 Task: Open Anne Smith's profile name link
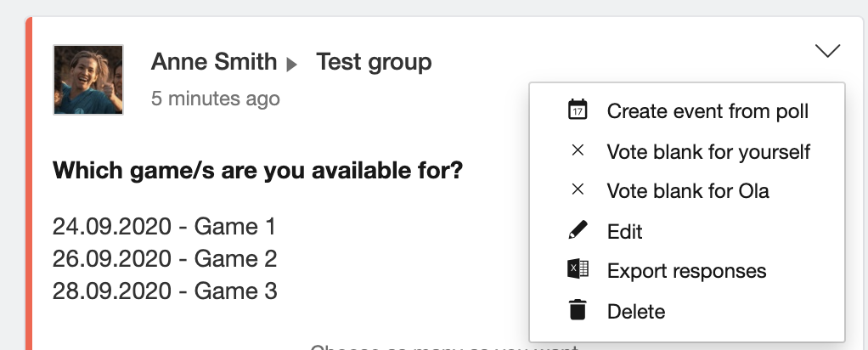click(x=214, y=61)
